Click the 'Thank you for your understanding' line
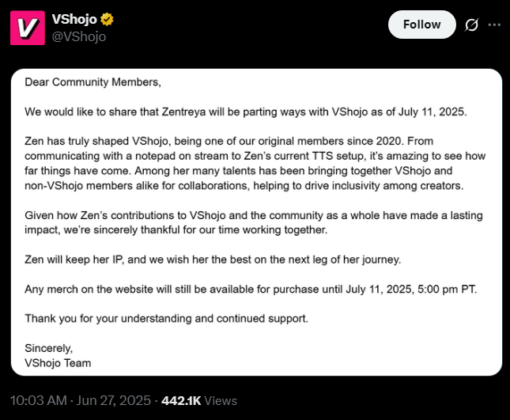The width and height of the screenshot is (510, 420). pos(166,318)
